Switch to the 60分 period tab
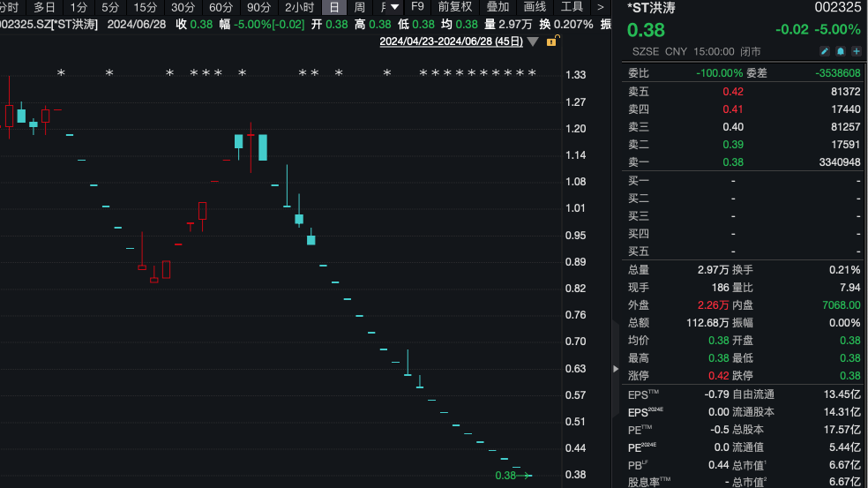The height and width of the screenshot is (488, 868). point(221,7)
